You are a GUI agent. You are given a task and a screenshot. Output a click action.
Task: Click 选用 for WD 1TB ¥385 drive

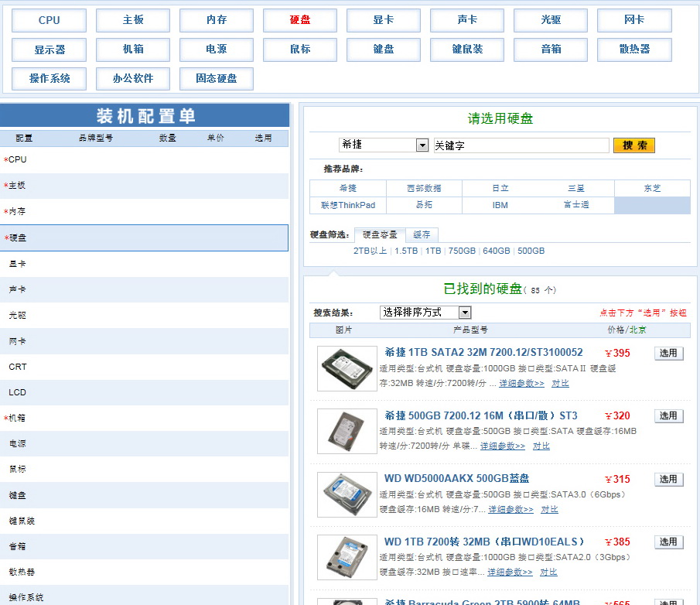coord(669,542)
